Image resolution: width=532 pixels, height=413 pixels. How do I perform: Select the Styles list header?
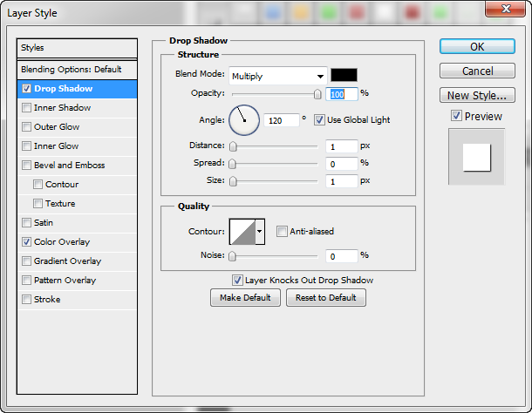click(x=77, y=48)
